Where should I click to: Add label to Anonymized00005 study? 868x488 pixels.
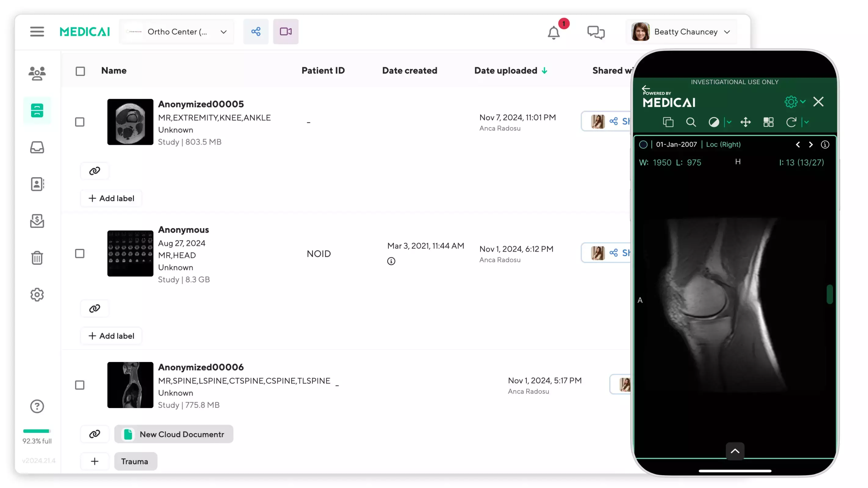111,198
